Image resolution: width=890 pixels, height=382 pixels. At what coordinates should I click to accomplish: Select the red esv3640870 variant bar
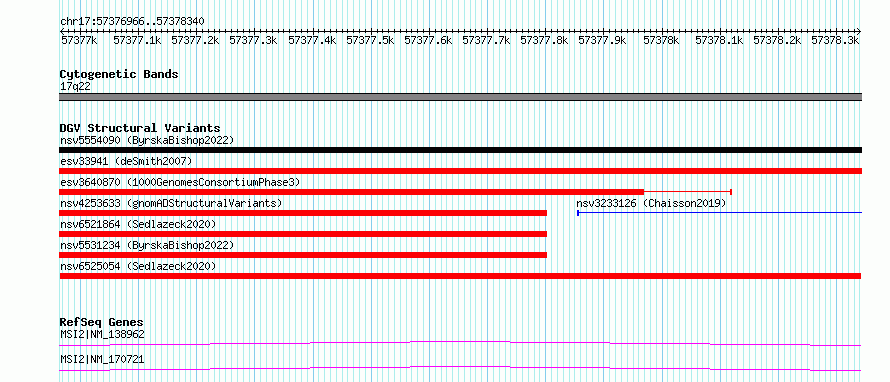click(352, 192)
